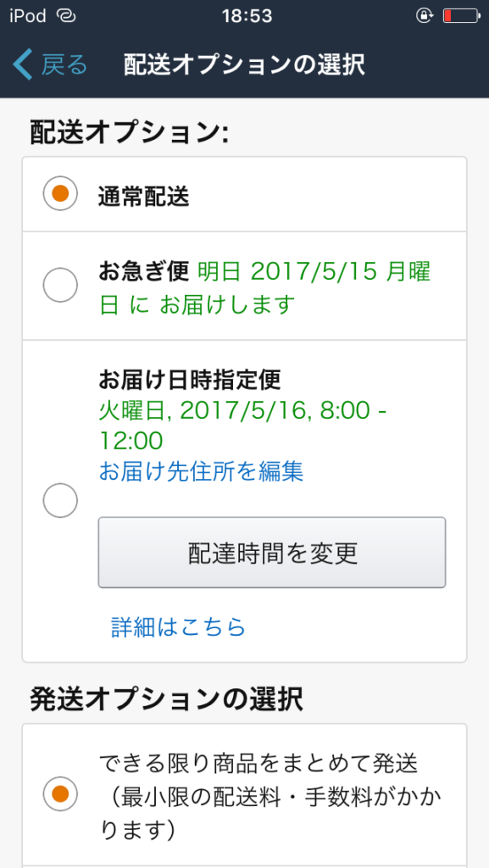Tap the お急ぎ便 delivery date text

264,288
